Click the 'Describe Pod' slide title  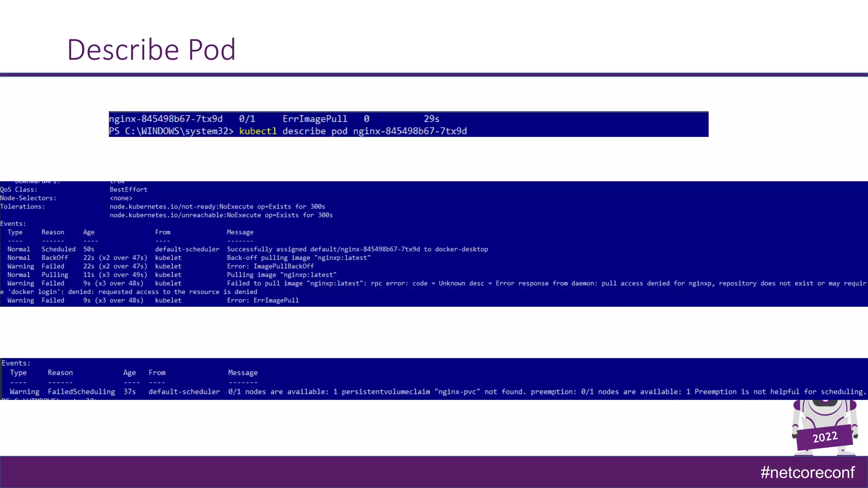coord(151,50)
